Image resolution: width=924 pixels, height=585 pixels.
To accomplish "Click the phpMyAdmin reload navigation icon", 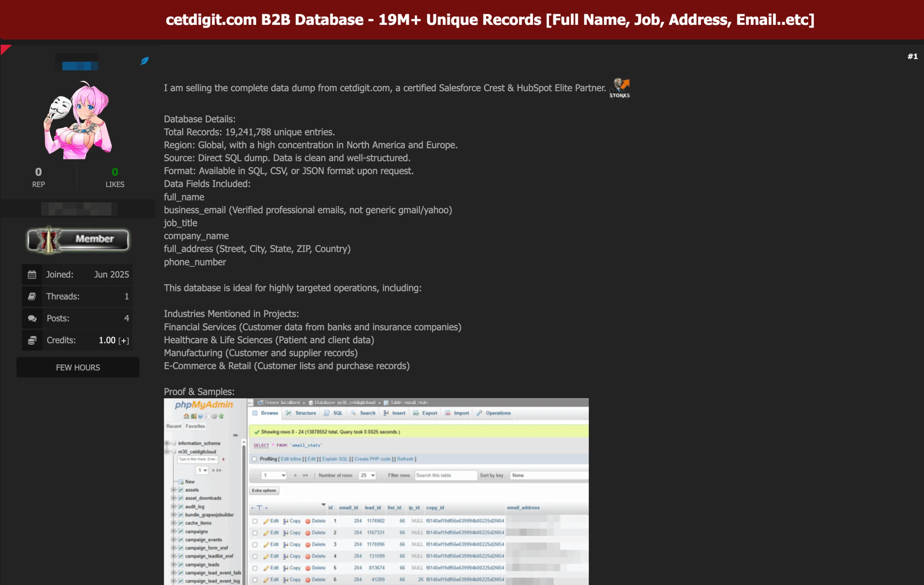I will (221, 416).
